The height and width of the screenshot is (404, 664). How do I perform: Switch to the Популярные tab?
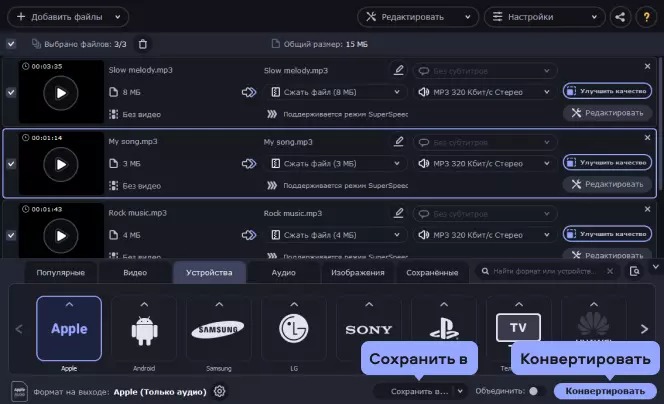[x=61, y=273]
